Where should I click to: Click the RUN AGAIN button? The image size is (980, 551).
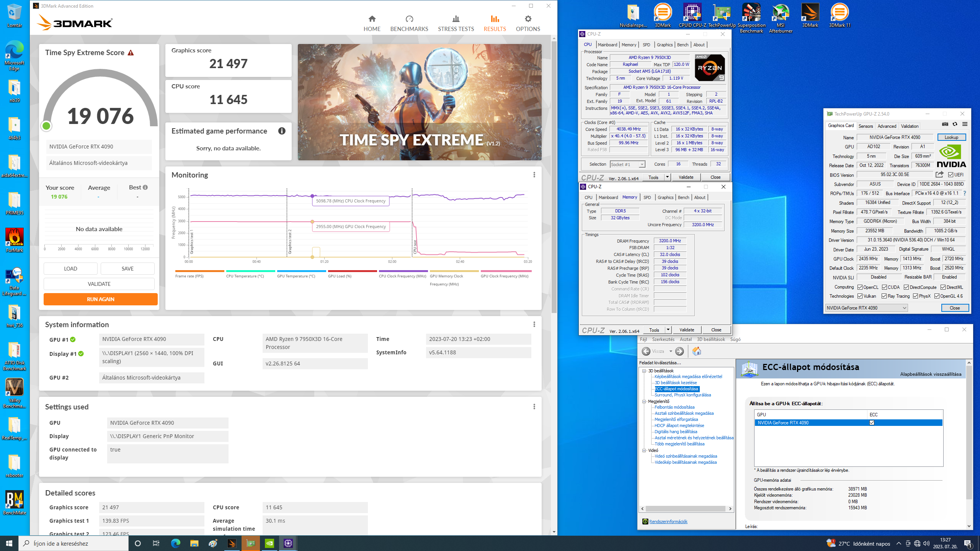100,299
